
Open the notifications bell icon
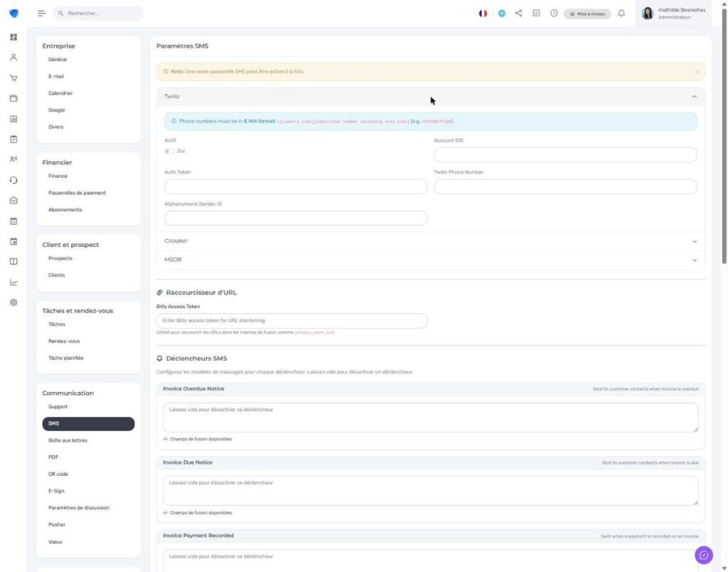point(621,13)
